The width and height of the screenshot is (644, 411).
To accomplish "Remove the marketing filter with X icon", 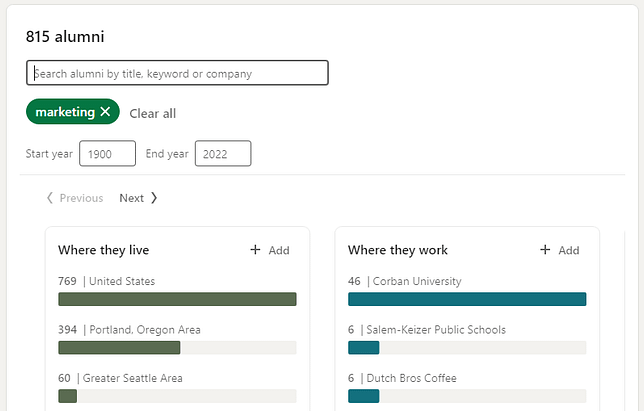I will coord(105,111).
